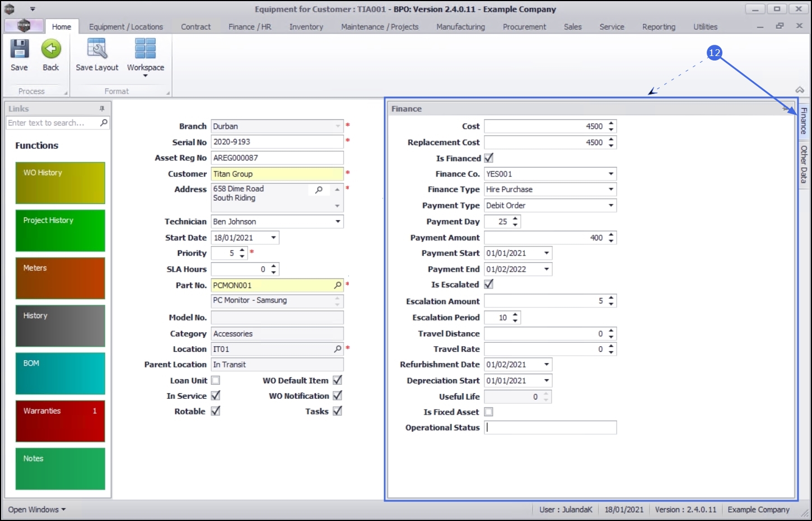The height and width of the screenshot is (521, 812).
Task: Click the Part No. lookup magnifier
Action: point(338,285)
